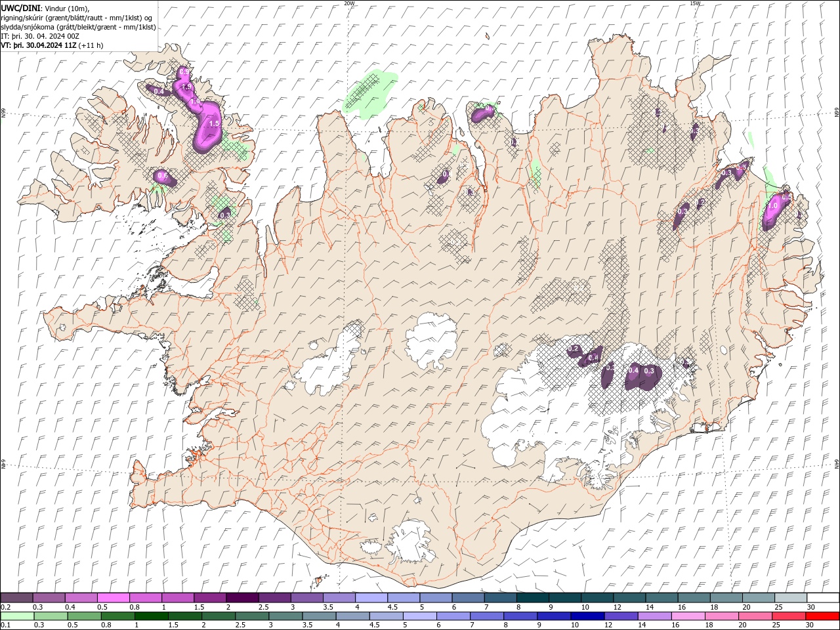Select the upper legend dark purple swatch starting at 2
The height and width of the screenshot is (630, 840).
click(242, 598)
